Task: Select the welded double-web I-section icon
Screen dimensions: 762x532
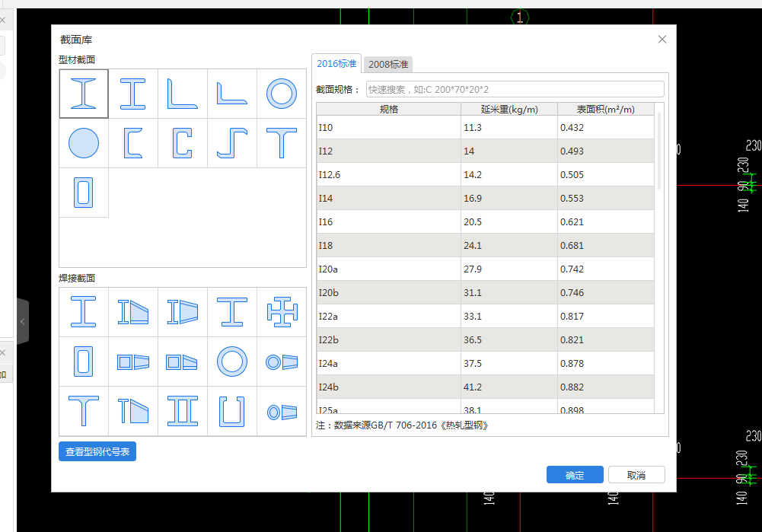Action: click(183, 411)
